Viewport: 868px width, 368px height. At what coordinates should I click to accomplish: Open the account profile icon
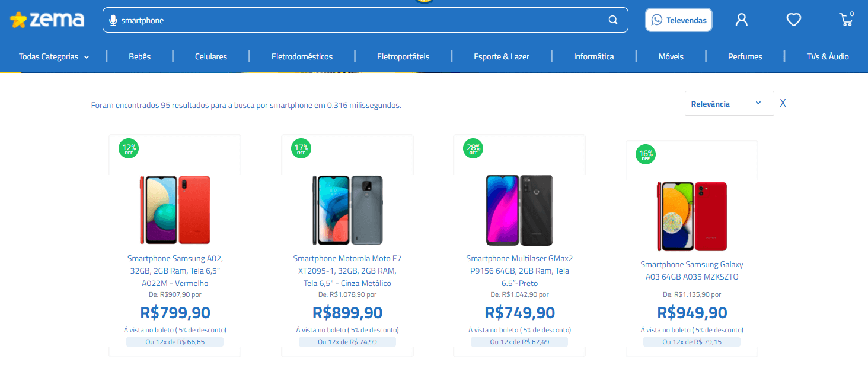pos(741,20)
